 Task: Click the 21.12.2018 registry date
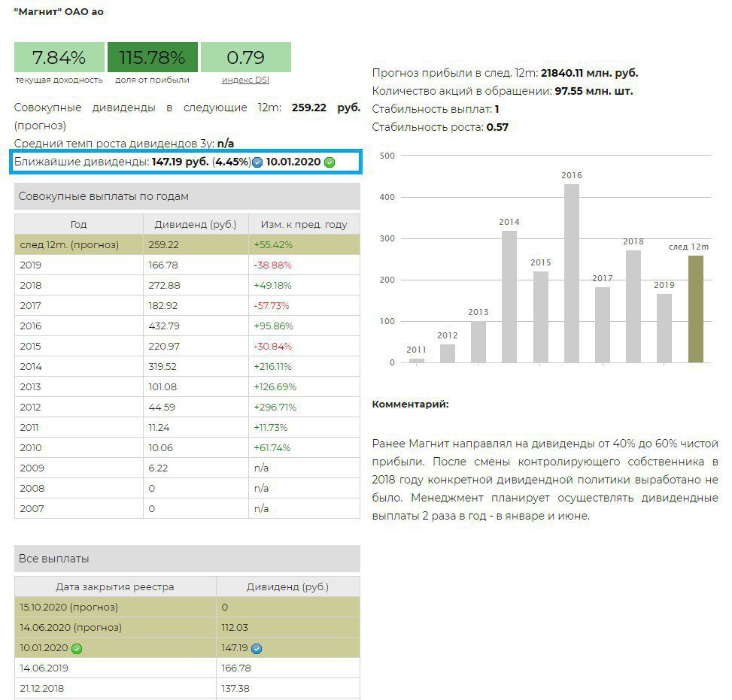click(42, 688)
